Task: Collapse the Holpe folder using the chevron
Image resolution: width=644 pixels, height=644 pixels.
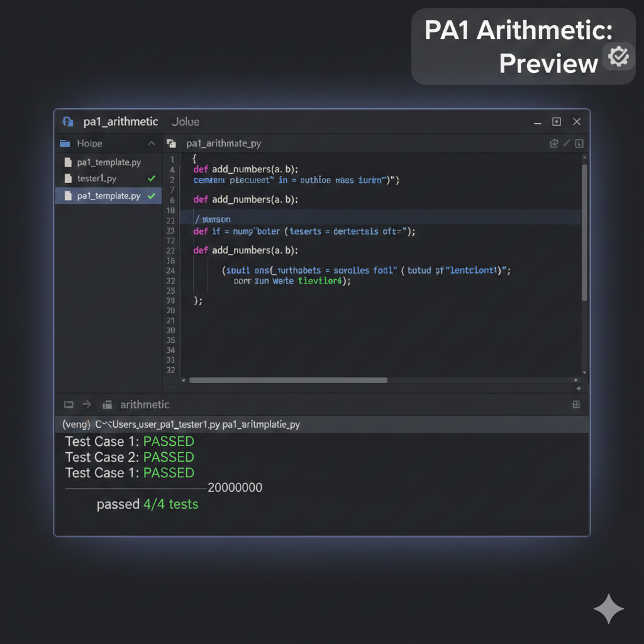Action: coord(151,143)
